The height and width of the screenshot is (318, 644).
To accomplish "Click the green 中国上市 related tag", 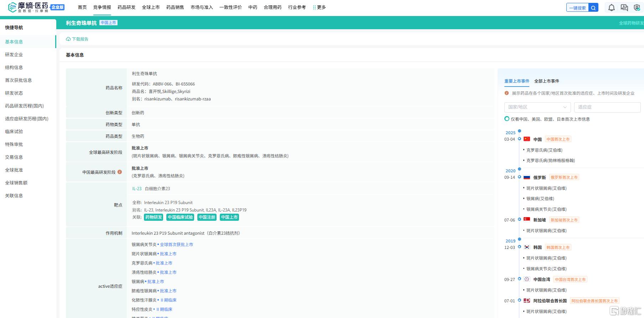I will 229,217.
